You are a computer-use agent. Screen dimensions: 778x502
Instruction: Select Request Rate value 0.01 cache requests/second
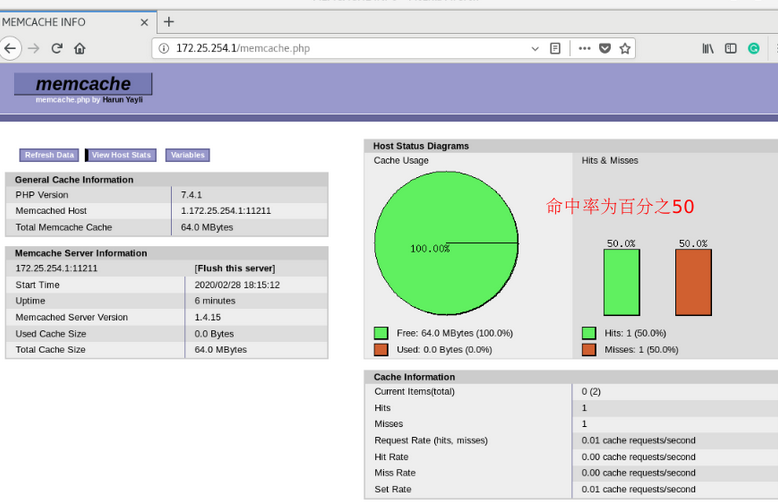[x=639, y=440]
